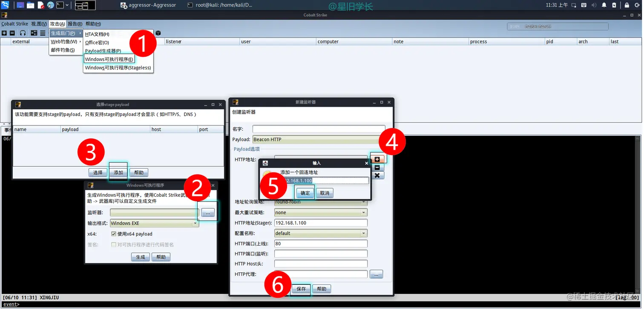Click the HTTP地址(Stager) field
This screenshot has height=310, width=644.
point(321,223)
